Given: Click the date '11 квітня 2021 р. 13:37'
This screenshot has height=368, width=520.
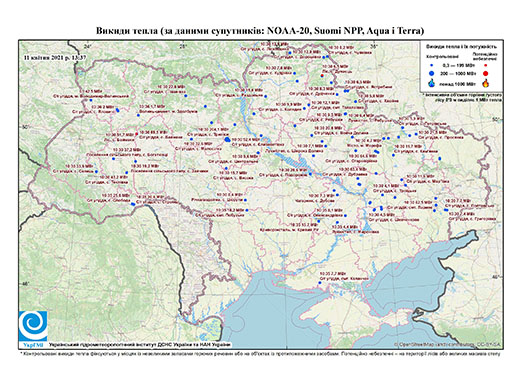Looking at the screenshot, I should (55, 57).
